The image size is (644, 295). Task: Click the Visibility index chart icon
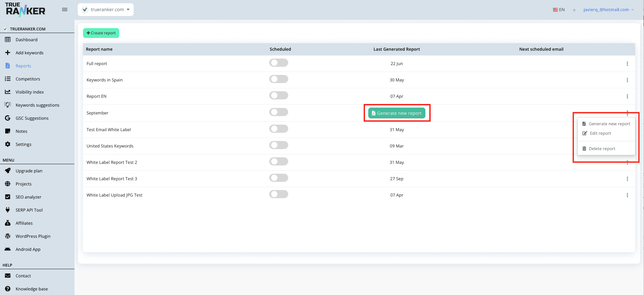[8, 92]
